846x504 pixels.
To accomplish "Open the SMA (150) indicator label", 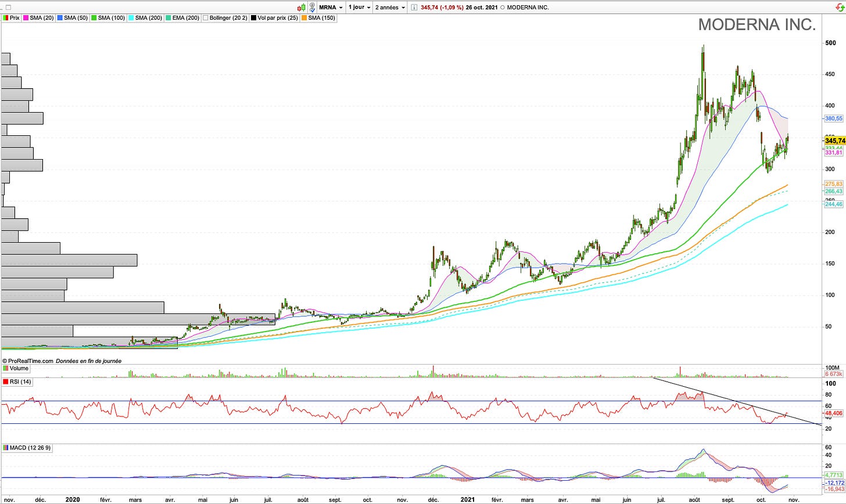I will pyautogui.click(x=319, y=18).
